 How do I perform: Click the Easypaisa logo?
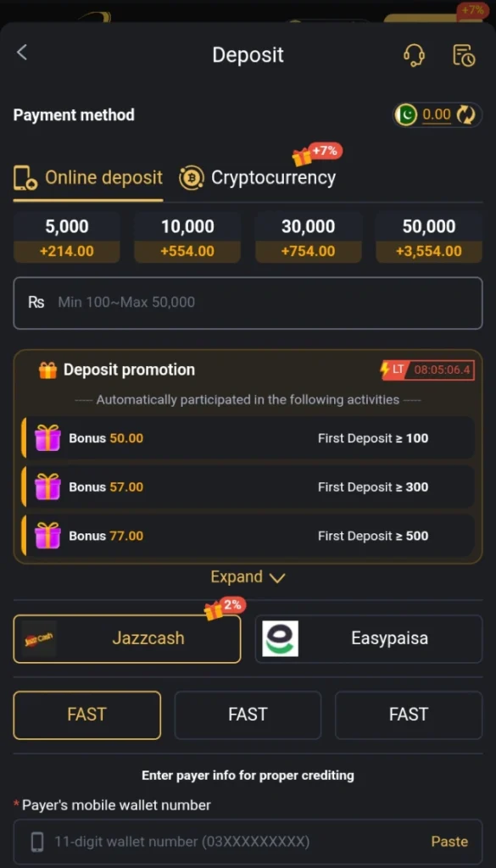coord(280,638)
